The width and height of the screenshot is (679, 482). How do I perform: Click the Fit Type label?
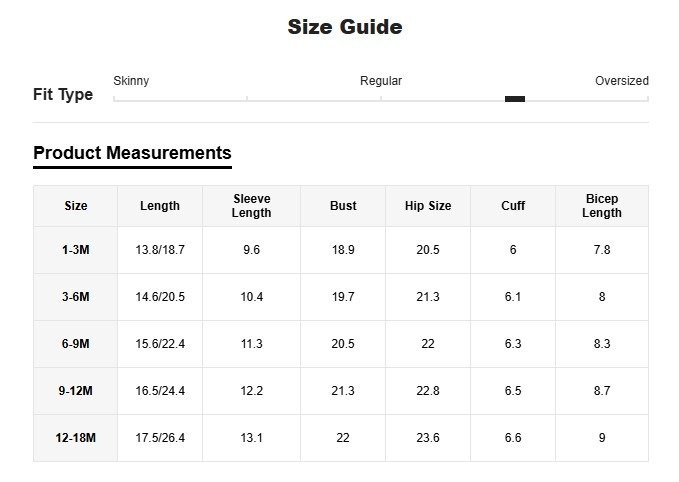63,95
